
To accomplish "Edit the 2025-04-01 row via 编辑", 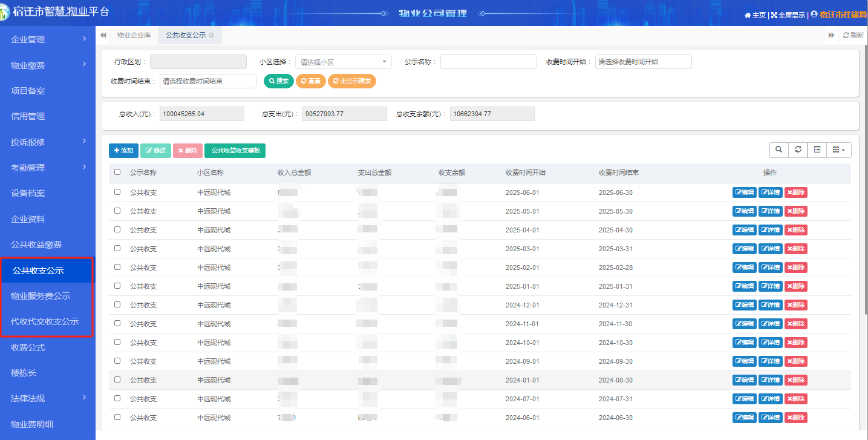I will click(745, 230).
